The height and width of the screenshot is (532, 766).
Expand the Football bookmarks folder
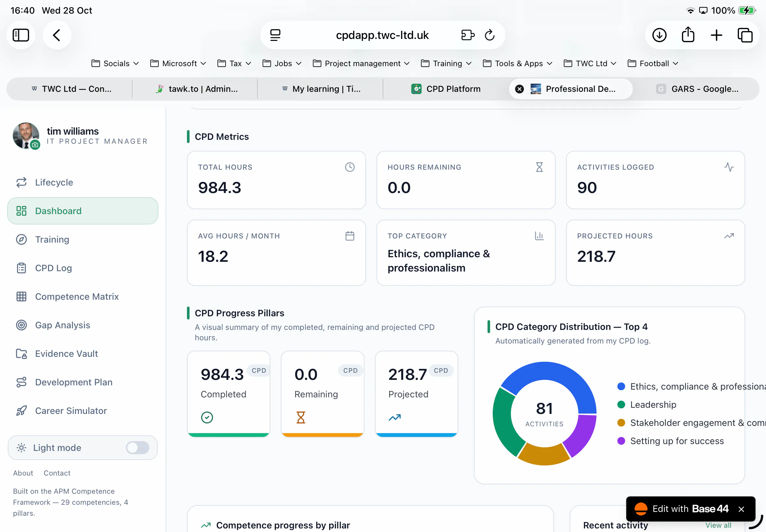click(x=653, y=63)
